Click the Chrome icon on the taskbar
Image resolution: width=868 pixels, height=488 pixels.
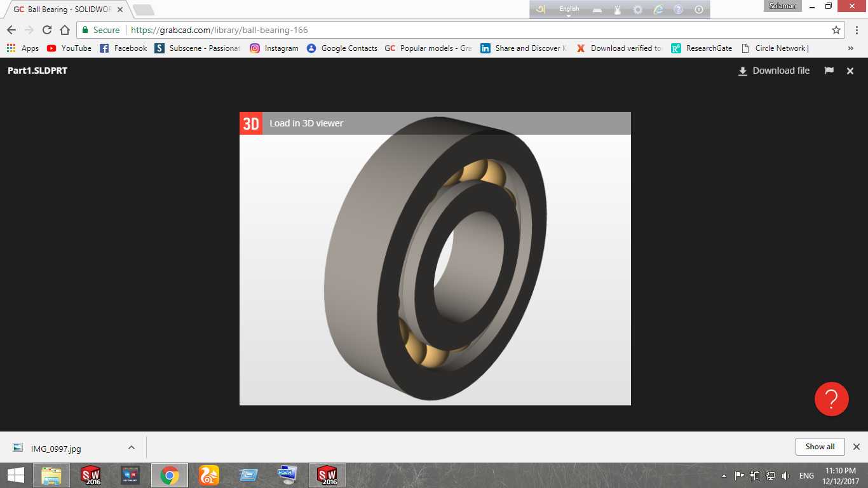[x=170, y=475]
